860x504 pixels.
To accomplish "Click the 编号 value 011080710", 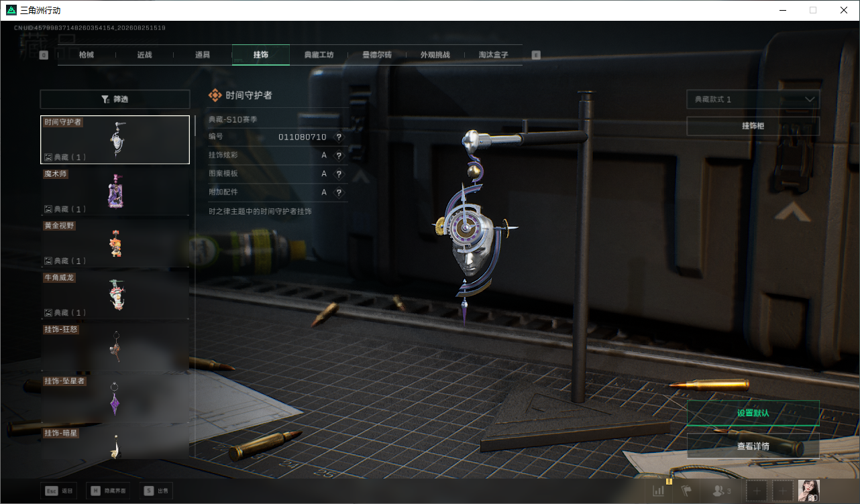I will coord(303,137).
